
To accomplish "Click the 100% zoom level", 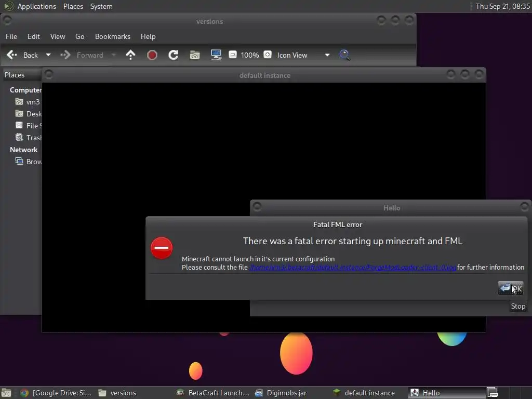I will pyautogui.click(x=250, y=55).
